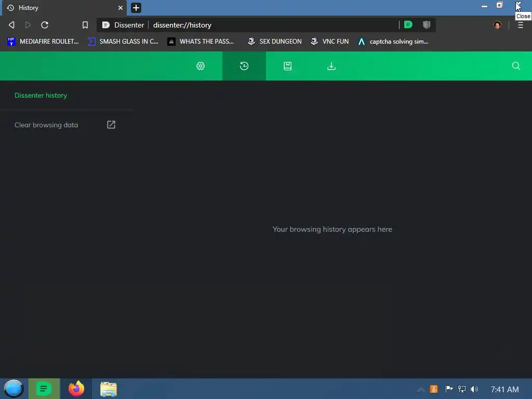This screenshot has width=532, height=399.
Task: Open a new tab with the plus button
Action: click(136, 8)
